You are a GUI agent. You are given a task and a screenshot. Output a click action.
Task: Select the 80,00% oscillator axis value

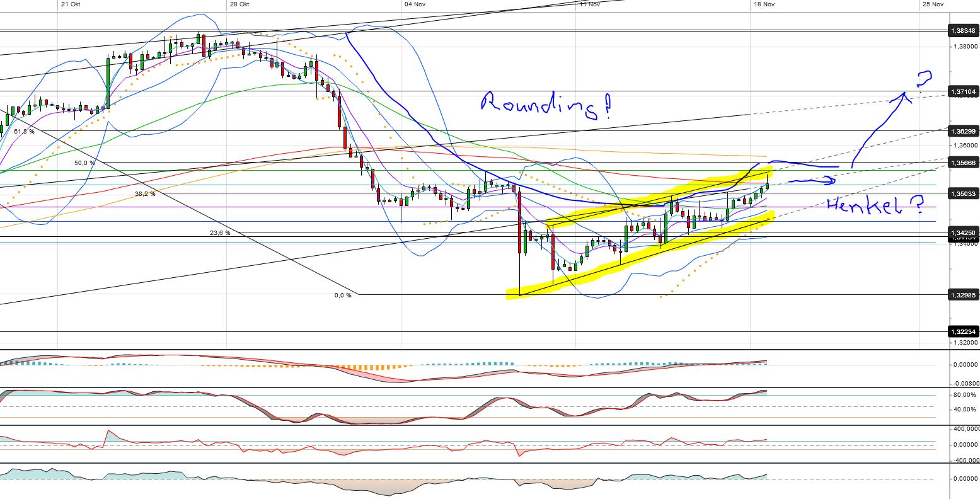[966, 395]
